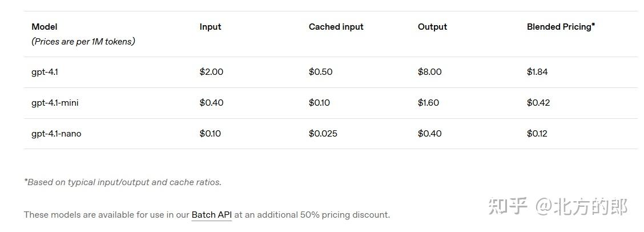Click the Cached input column header
Viewport: 644px width, 232px height.
[x=336, y=27]
